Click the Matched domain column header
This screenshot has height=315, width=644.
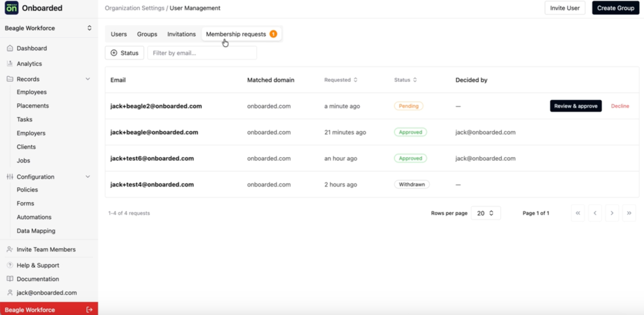270,80
